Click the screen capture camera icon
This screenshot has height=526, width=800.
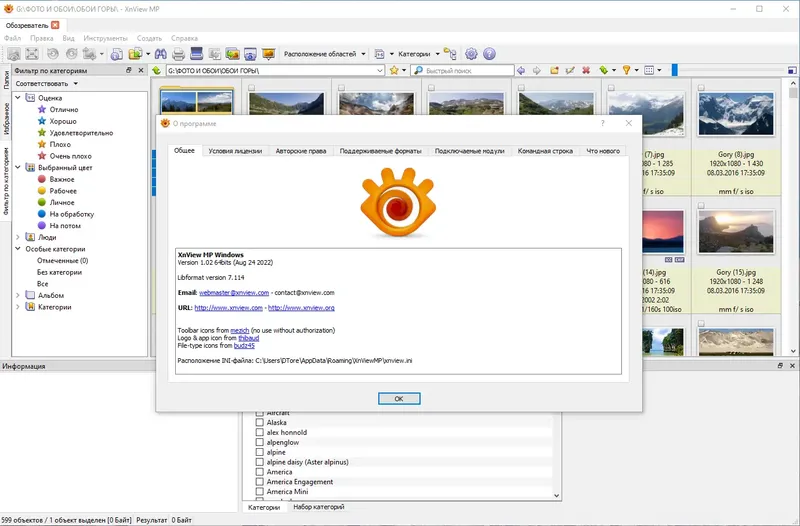point(250,54)
